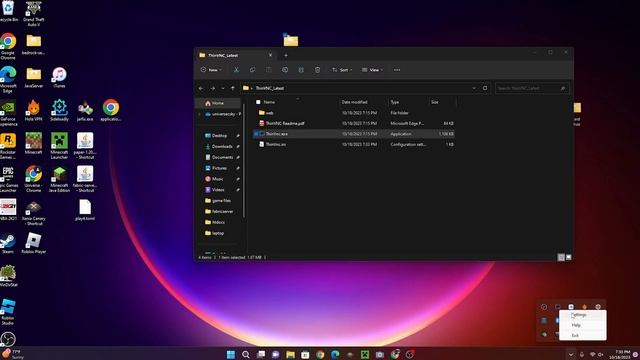Add a new tab in File Explorer
640x360 pixels.
(x=286, y=55)
